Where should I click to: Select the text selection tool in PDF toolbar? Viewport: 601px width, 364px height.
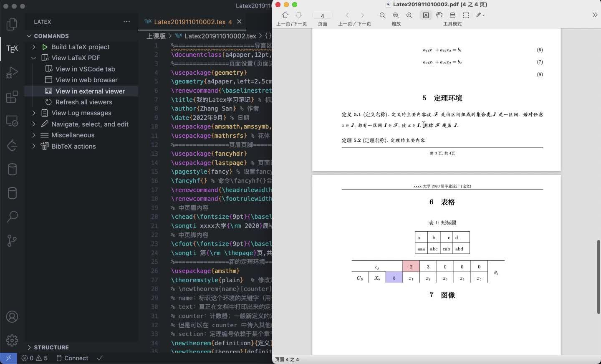[x=426, y=15]
